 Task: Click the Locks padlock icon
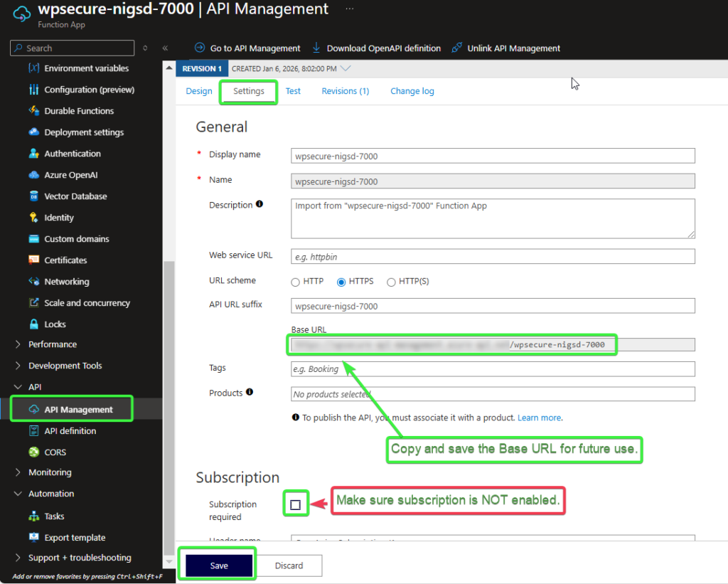click(33, 324)
